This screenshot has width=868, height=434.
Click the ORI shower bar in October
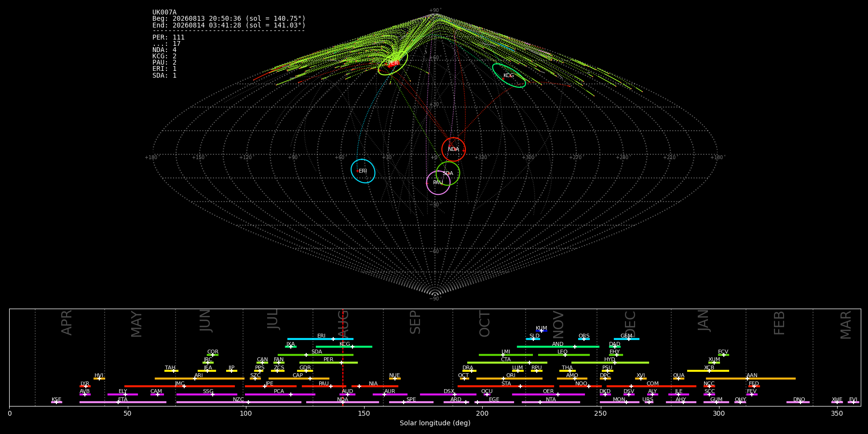[509, 379]
